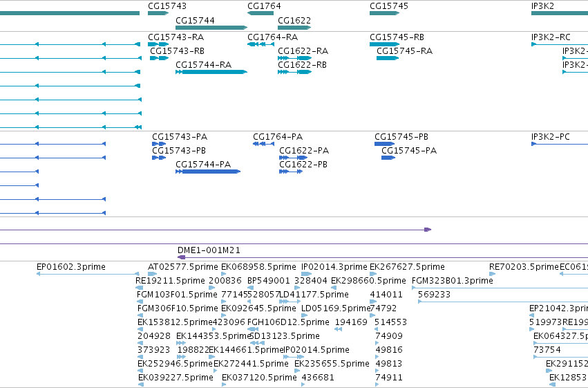Click the RE70203.5prime EST label
This screenshot has height=388, width=588.
(524, 267)
